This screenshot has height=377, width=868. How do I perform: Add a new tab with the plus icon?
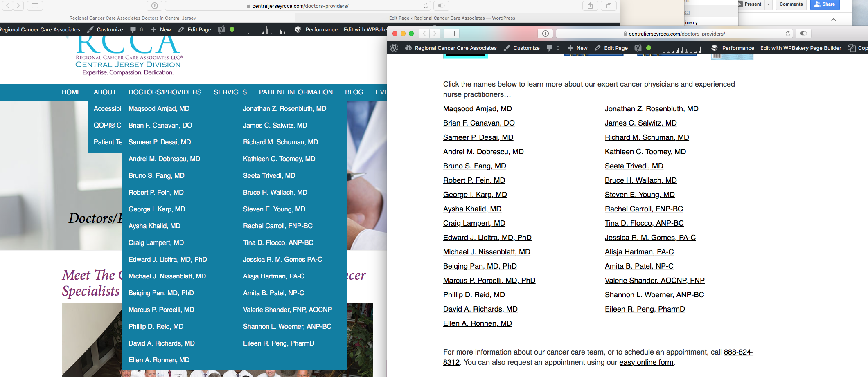point(614,18)
